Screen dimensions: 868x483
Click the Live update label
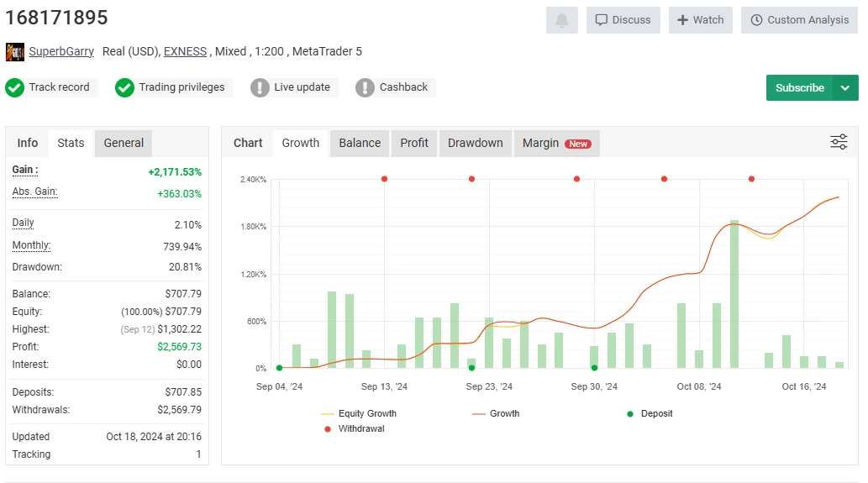click(302, 87)
